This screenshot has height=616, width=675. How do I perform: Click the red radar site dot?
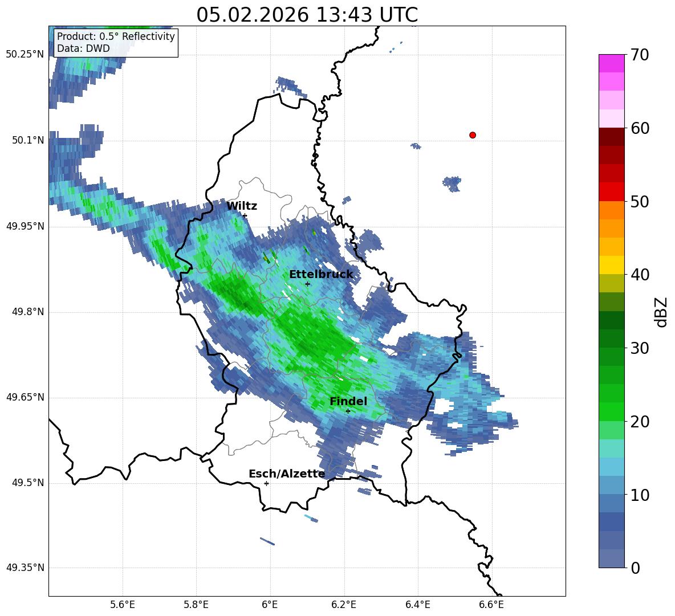click(472, 135)
